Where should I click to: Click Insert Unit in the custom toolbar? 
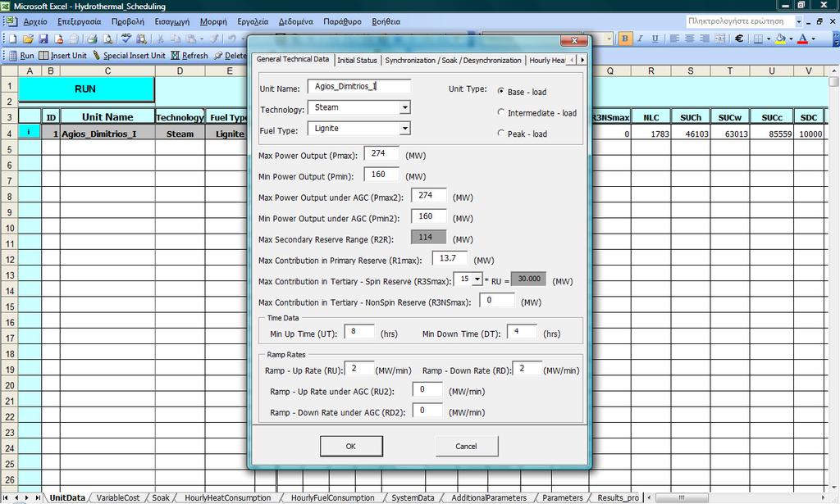click(x=62, y=56)
